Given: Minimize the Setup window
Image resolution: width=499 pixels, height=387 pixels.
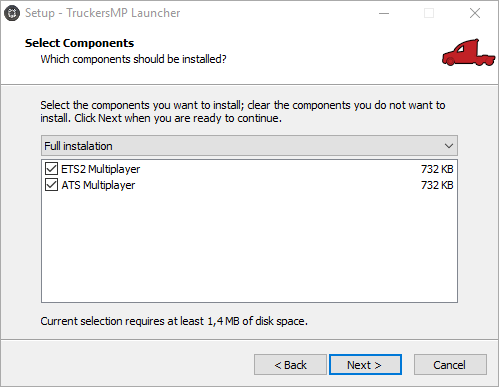Looking at the screenshot, I should pos(384,13).
